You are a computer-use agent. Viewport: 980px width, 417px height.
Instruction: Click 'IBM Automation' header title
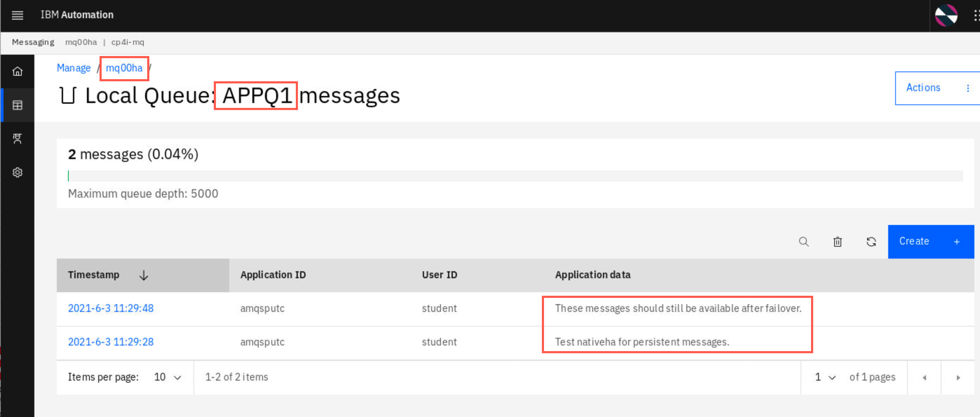[77, 15]
